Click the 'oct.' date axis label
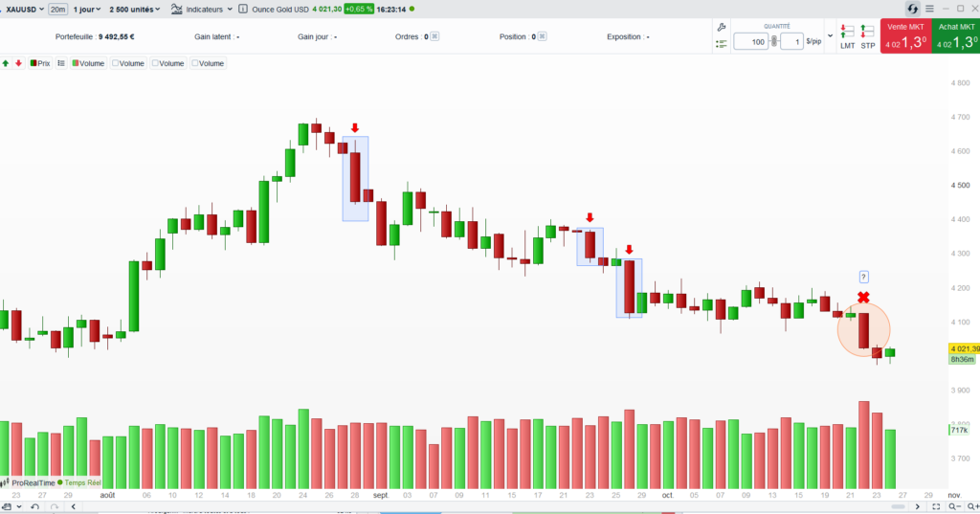The image size is (980, 514). 667,495
